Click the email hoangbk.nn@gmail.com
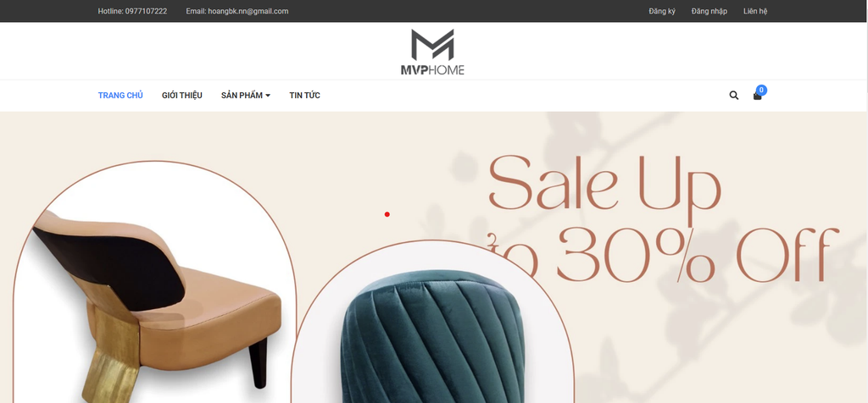This screenshot has height=403, width=868. [248, 11]
